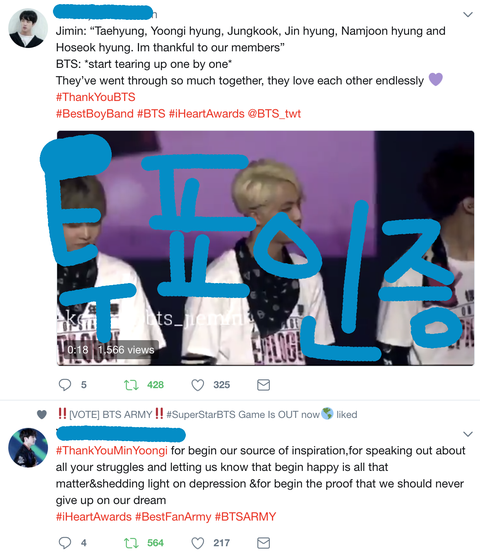Open first tweet author's profile avatar

pyautogui.click(x=28, y=28)
